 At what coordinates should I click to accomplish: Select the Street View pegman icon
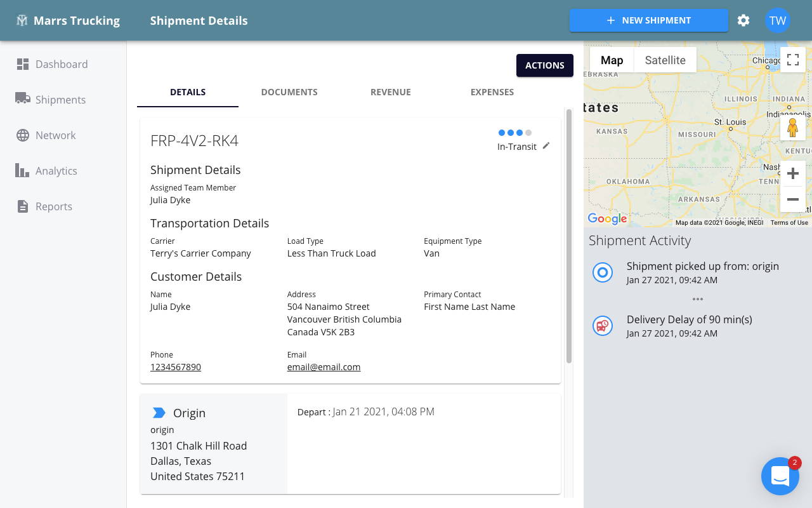792,128
